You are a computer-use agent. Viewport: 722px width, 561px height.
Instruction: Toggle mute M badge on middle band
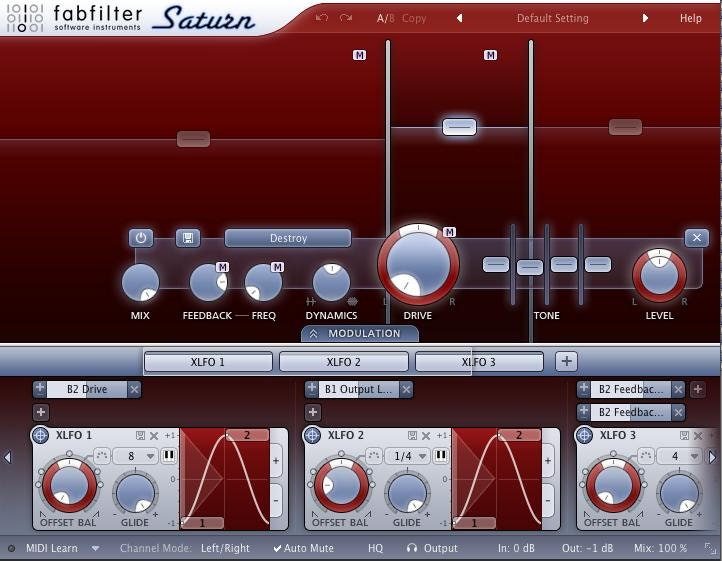coord(490,55)
